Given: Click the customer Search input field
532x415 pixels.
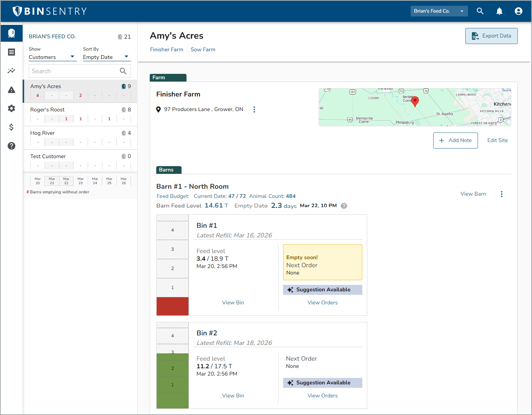Looking at the screenshot, I should [75, 71].
